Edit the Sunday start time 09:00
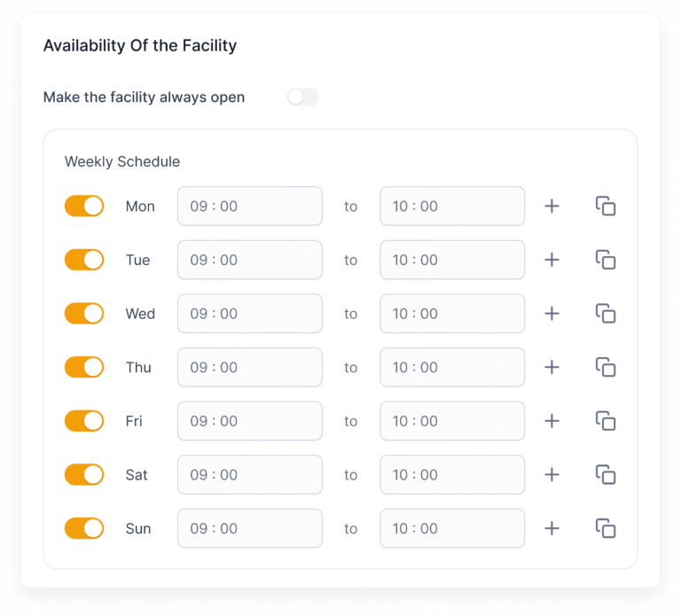Image resolution: width=681 pixels, height=616 pixels. pos(250,529)
